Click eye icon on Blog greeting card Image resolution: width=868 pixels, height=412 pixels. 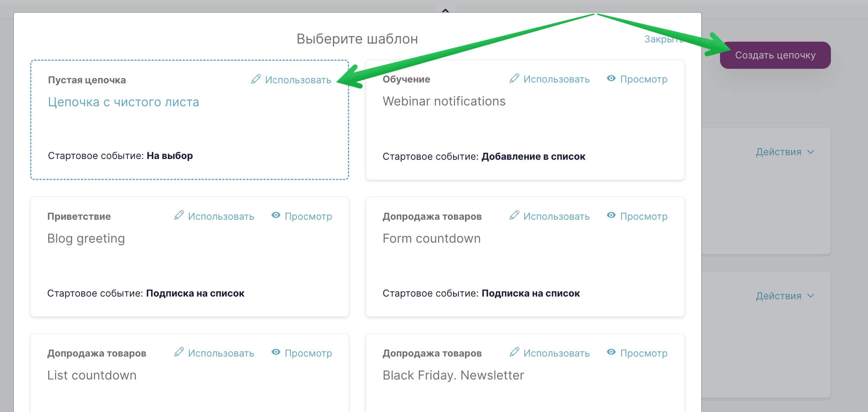(x=276, y=215)
